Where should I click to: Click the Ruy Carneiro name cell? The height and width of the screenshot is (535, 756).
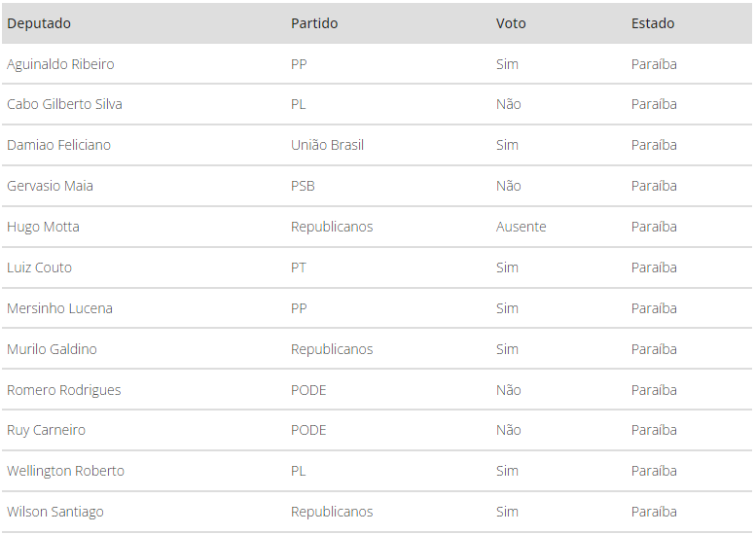46,430
